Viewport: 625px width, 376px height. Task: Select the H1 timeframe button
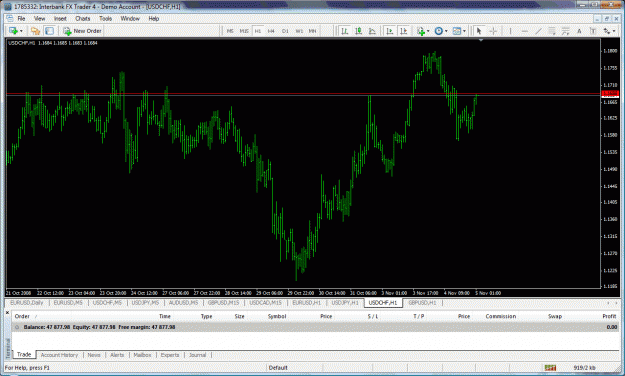coord(258,31)
